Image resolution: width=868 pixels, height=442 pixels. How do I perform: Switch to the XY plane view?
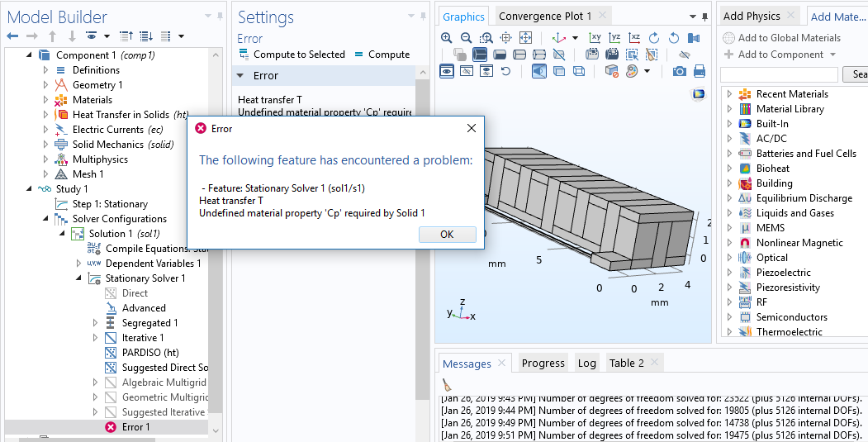tap(595, 38)
